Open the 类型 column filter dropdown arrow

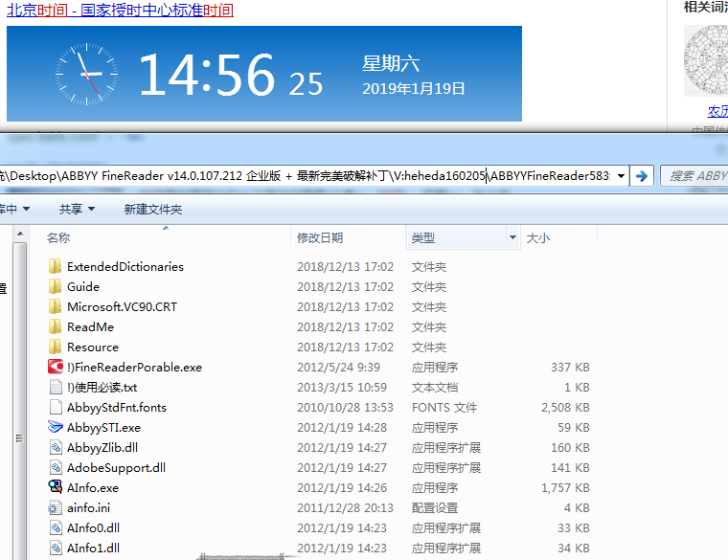coord(512,237)
